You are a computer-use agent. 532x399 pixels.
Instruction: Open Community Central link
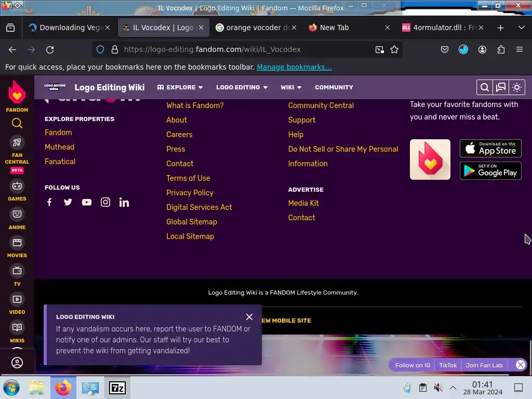click(x=321, y=105)
